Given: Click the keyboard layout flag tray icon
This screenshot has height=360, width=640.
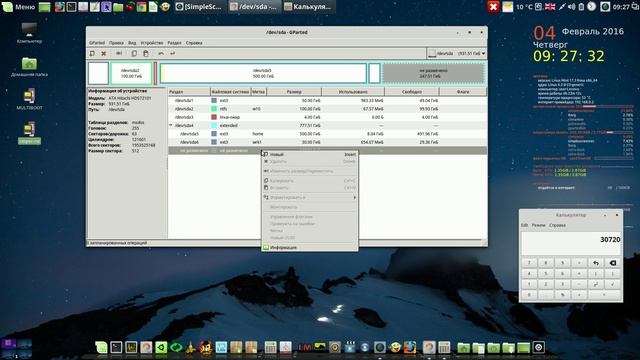Looking at the screenshot, I should [550, 7].
